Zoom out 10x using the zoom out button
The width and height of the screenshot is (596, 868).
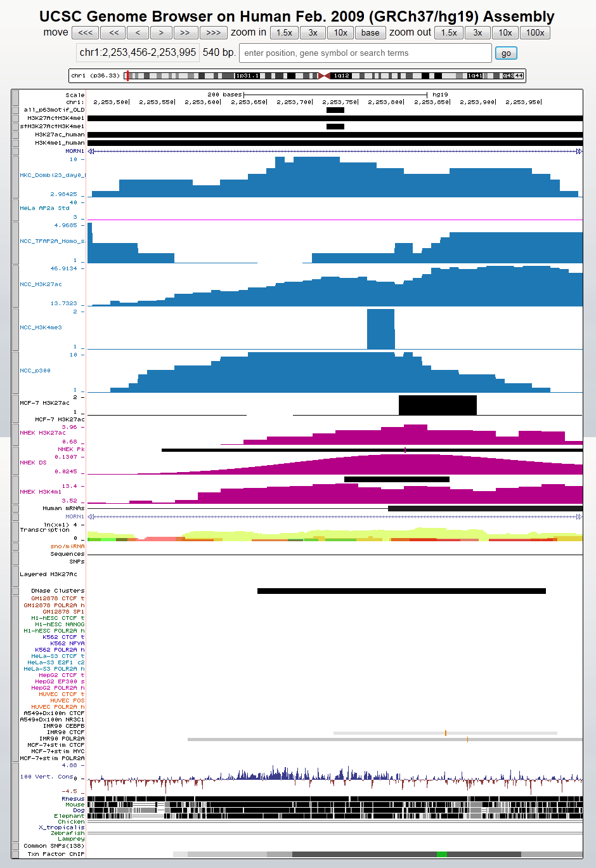[x=505, y=33]
